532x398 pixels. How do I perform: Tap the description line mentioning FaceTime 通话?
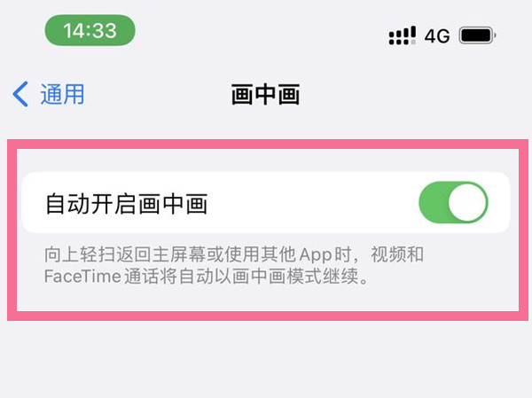click(x=206, y=276)
